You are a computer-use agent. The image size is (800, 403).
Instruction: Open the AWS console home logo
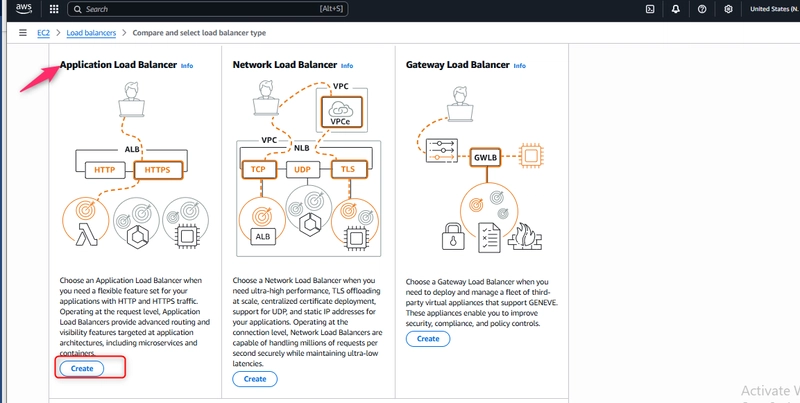(23, 9)
